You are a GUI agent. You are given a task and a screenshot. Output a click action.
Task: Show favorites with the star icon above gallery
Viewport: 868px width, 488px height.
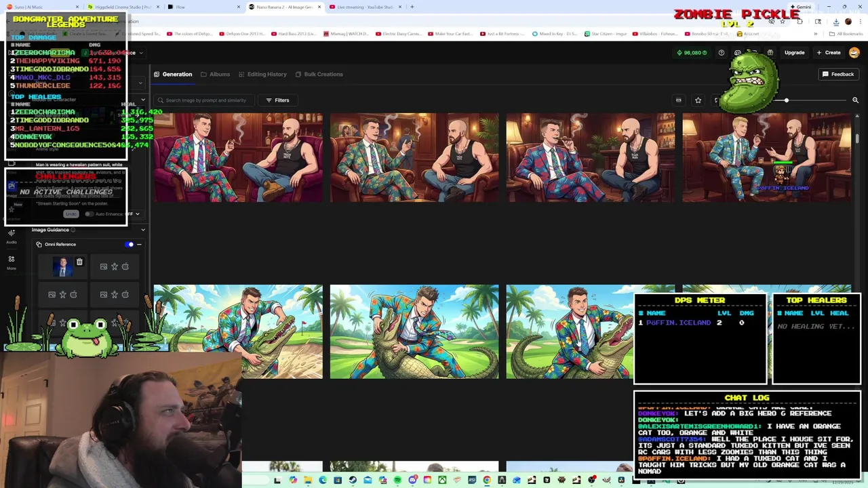[698, 100]
